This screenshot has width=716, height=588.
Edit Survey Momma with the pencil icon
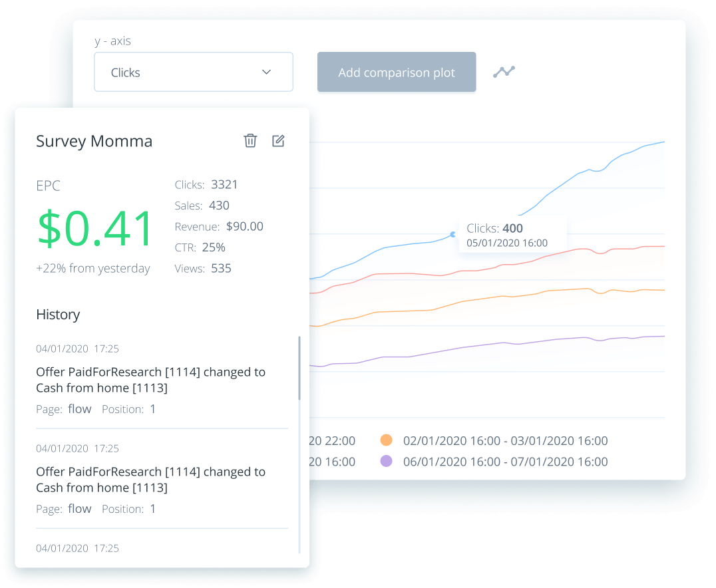tap(278, 140)
